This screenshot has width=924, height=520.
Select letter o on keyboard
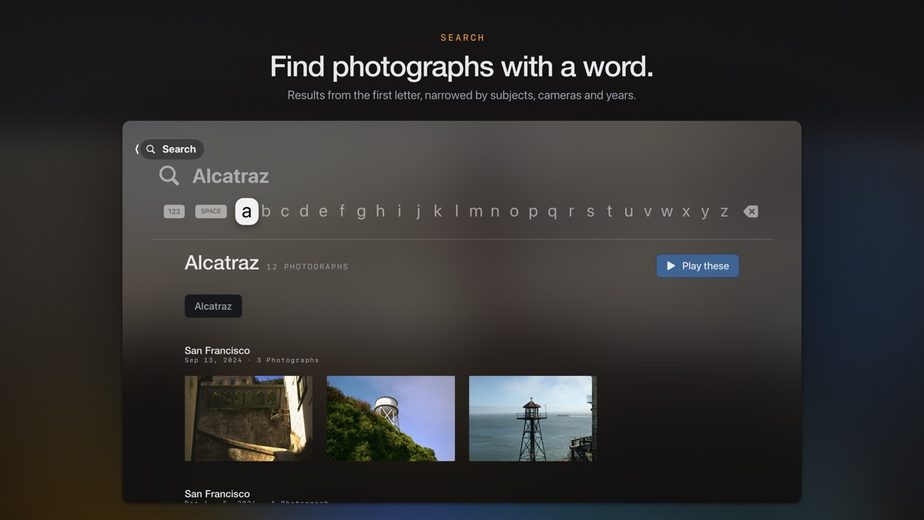(x=514, y=211)
